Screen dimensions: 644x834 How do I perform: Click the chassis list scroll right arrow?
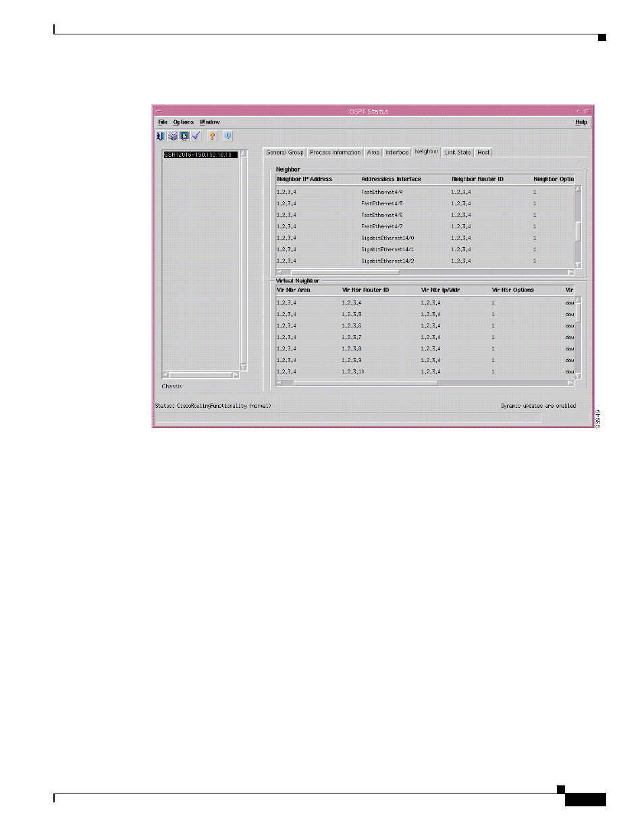coord(236,375)
